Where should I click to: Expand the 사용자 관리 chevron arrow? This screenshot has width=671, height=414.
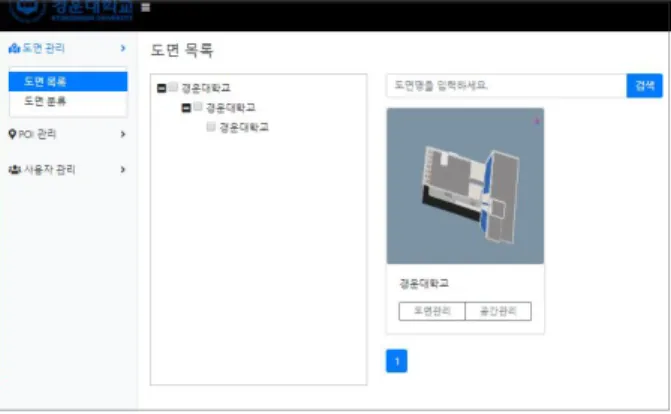click(x=123, y=170)
